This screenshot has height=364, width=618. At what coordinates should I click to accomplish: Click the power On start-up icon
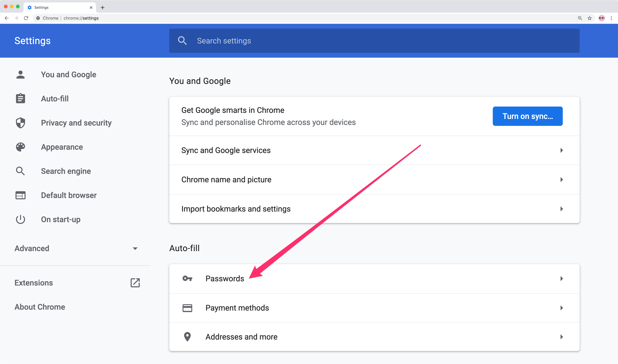point(20,219)
